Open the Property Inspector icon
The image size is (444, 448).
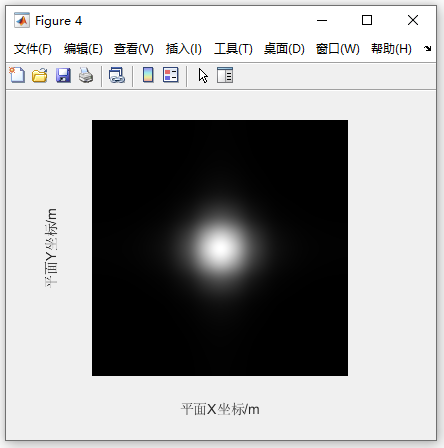pyautogui.click(x=225, y=75)
